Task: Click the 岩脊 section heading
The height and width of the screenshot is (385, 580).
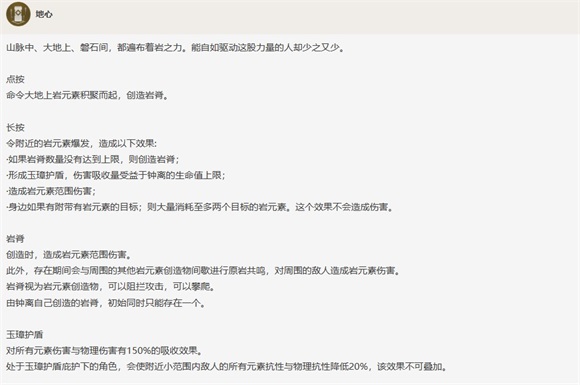Action: point(15,239)
